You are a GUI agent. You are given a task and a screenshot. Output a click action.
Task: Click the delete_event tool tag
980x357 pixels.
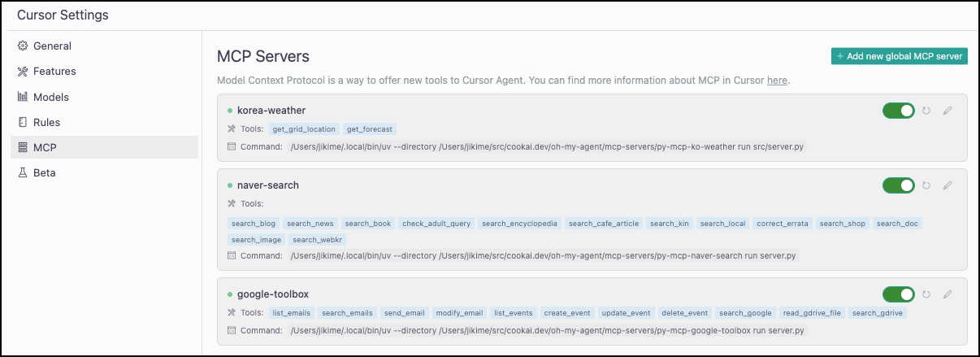[685, 313]
